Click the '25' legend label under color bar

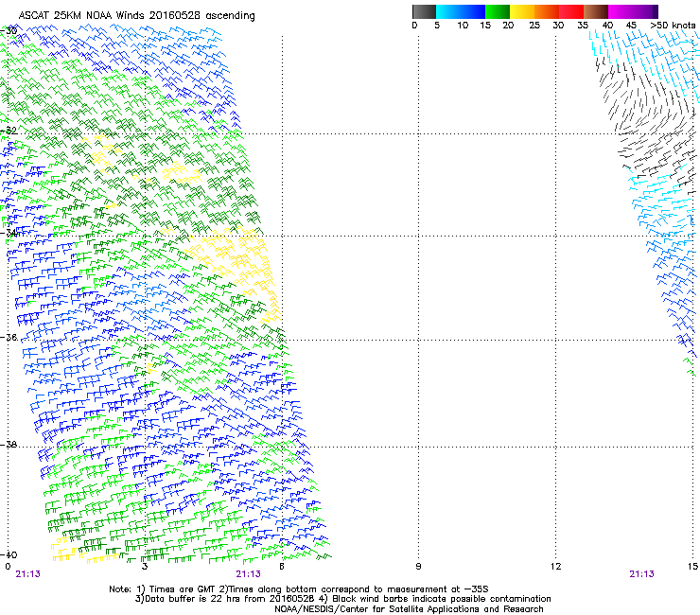(534, 26)
